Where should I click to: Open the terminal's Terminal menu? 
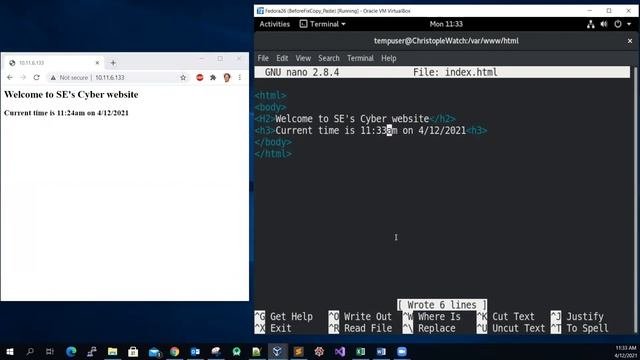click(360, 58)
